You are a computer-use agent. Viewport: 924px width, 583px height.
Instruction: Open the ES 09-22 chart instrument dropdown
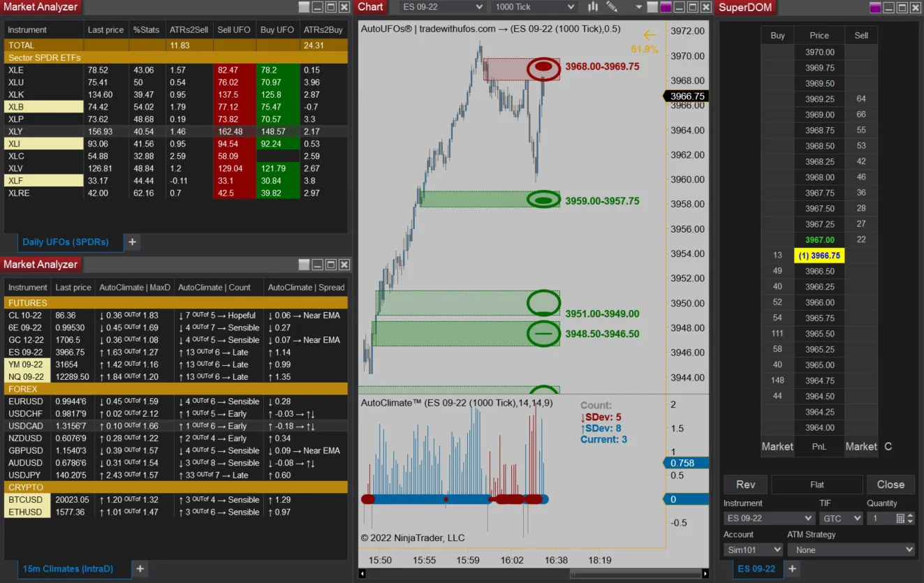[443, 7]
